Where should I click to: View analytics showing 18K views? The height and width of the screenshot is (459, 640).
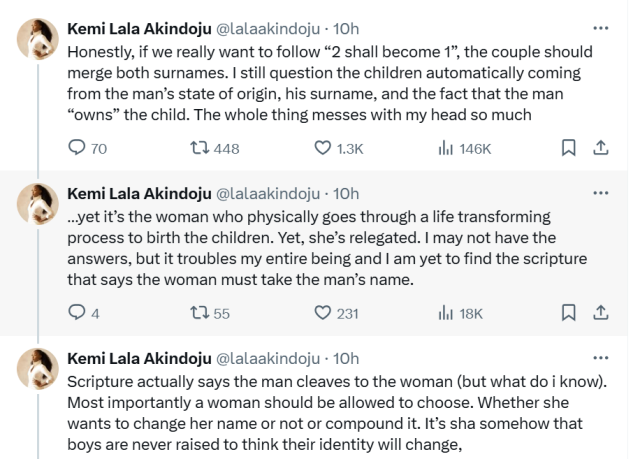pos(444,313)
